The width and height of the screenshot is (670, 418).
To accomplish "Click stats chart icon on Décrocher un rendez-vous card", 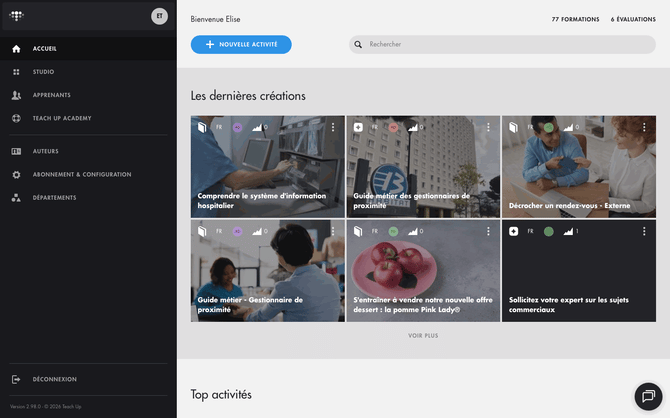I will coord(568,127).
